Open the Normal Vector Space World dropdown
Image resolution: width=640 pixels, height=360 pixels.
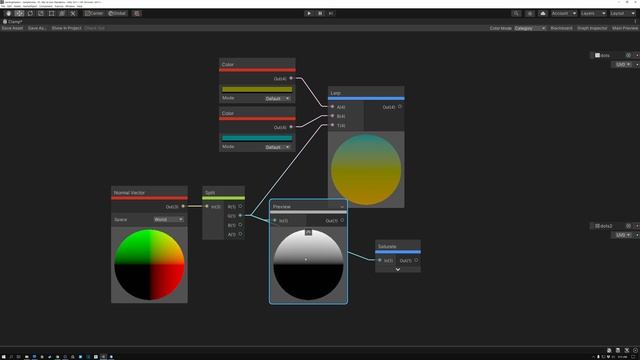(x=169, y=220)
